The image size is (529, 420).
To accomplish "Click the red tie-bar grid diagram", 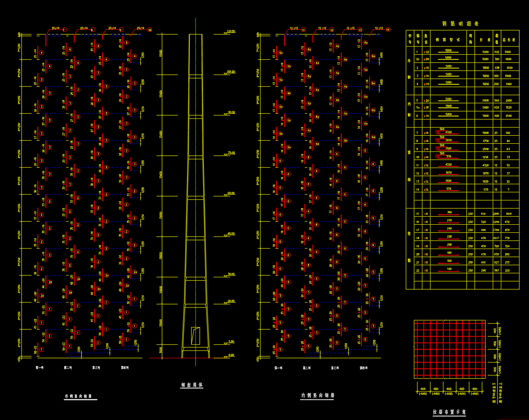I will point(449,349).
